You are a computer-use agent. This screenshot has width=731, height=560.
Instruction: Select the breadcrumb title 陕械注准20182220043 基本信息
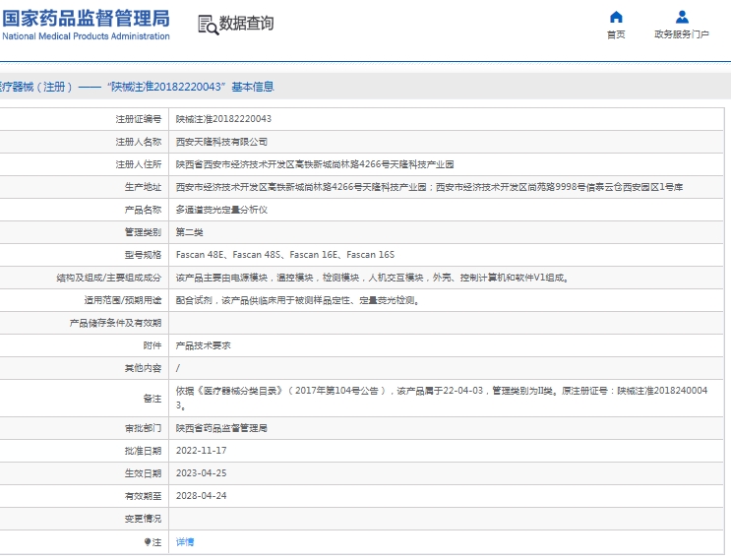pyautogui.click(x=190, y=87)
